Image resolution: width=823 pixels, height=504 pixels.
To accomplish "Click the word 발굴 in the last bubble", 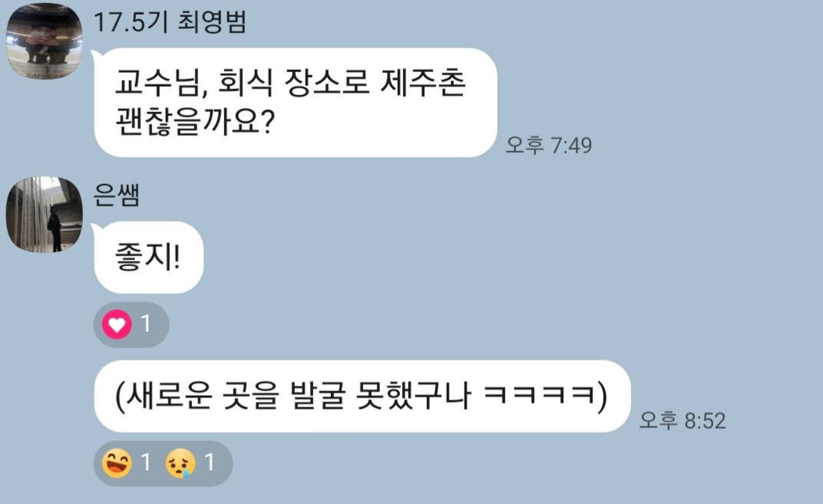I will (318, 395).
